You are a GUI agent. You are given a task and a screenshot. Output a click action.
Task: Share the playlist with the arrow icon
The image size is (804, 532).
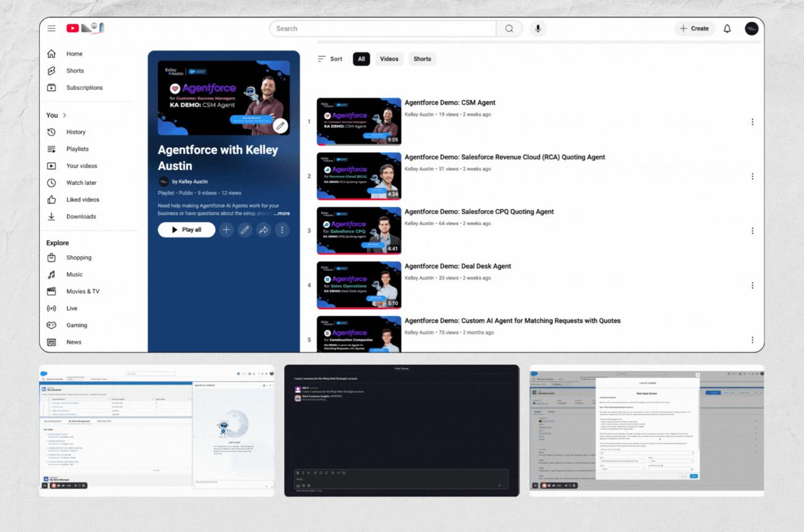[x=263, y=230]
